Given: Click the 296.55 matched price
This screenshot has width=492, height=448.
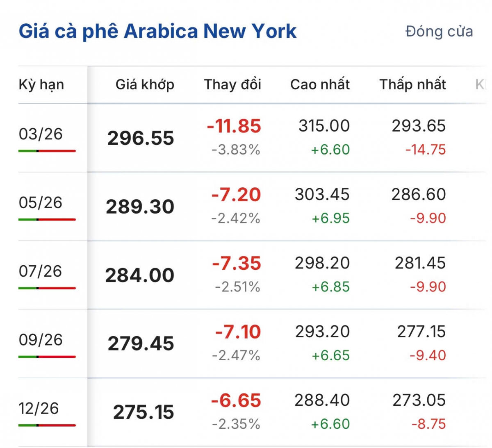Looking at the screenshot, I should point(141,138).
